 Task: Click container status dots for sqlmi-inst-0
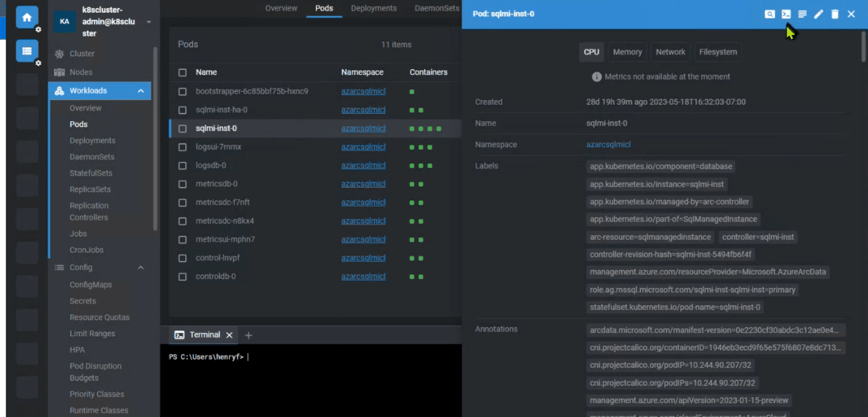pyautogui.click(x=425, y=129)
